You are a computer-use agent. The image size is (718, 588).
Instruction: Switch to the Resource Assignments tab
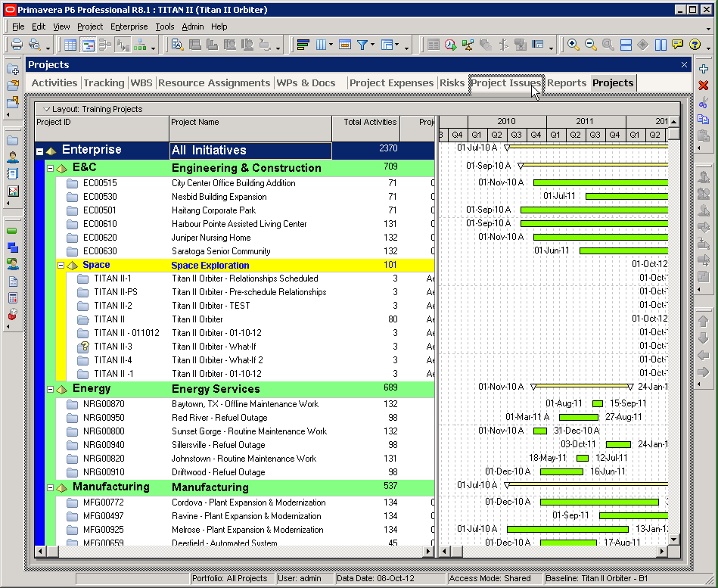click(x=214, y=83)
